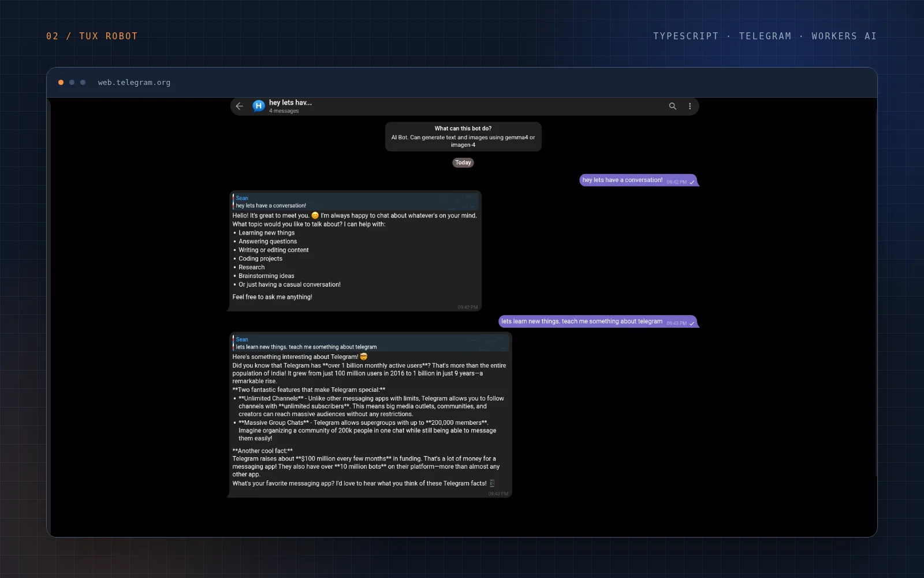Click "Telegram raises about $100 million" sentence

point(366,466)
